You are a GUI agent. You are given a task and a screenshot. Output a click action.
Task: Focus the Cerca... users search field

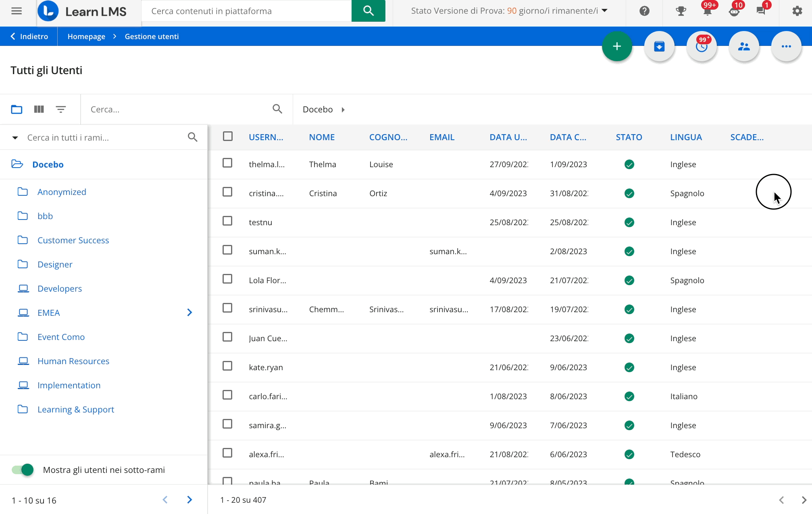tap(177, 109)
